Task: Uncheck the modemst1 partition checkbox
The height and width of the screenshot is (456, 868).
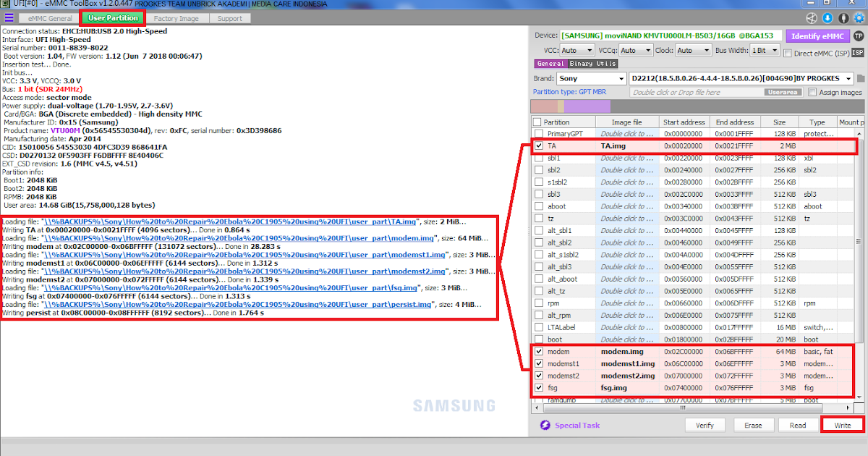Action: 538,363
